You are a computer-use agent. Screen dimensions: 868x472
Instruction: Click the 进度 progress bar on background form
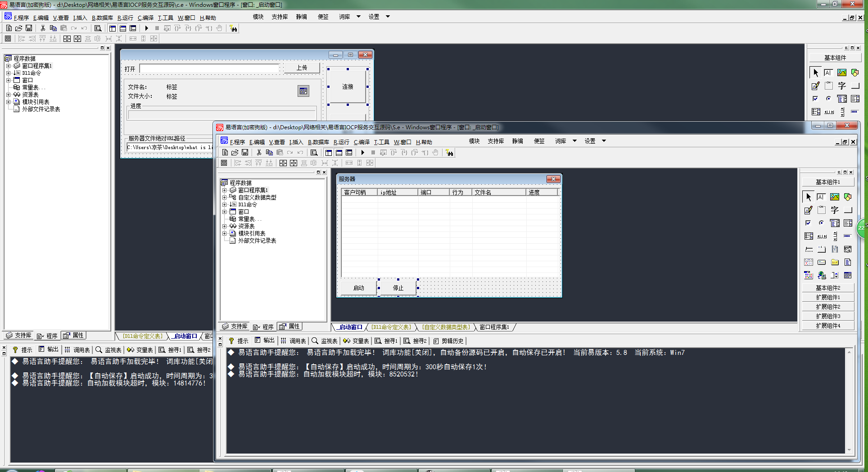pos(222,115)
